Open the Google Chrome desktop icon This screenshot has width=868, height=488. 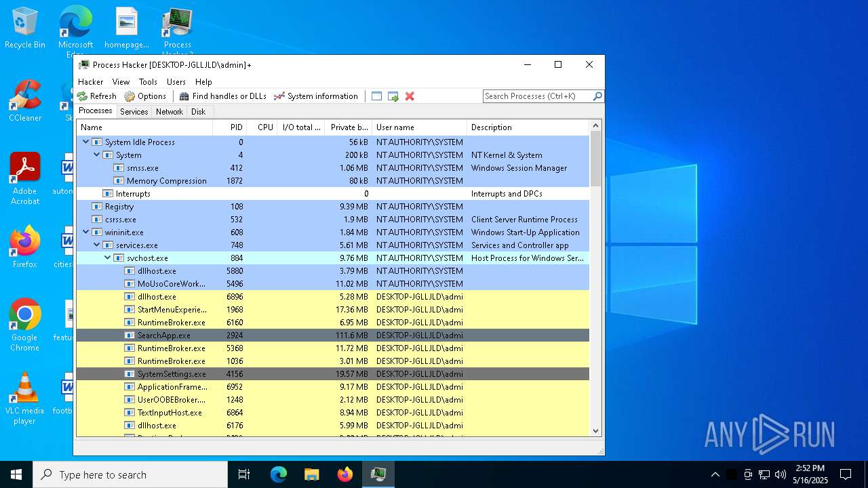tap(25, 325)
